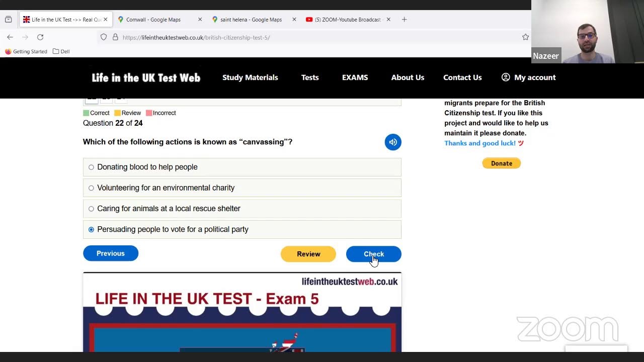The height and width of the screenshot is (362, 644).
Task: Go forward with the browser forward arrow
Action: pyautogui.click(x=25, y=37)
